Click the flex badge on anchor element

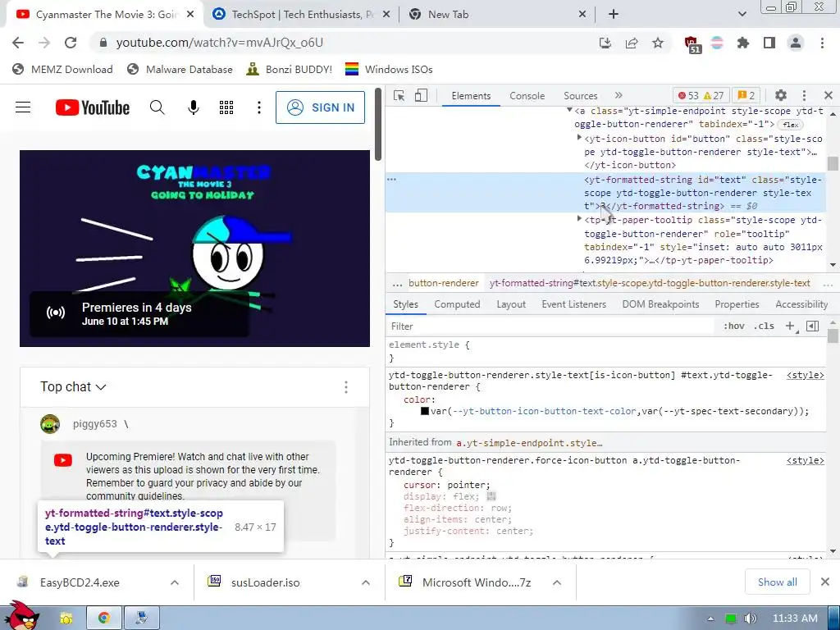(x=791, y=125)
